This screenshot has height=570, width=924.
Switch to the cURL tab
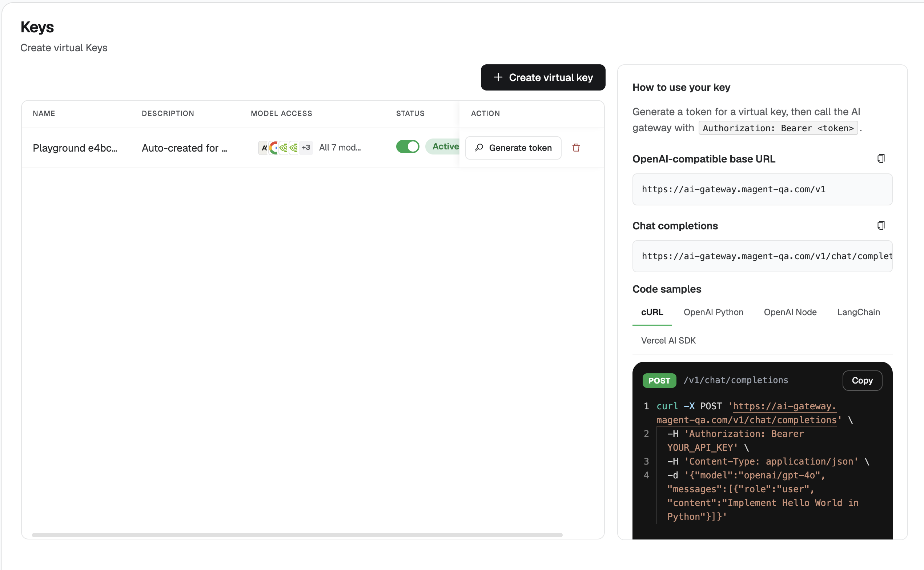(x=652, y=312)
